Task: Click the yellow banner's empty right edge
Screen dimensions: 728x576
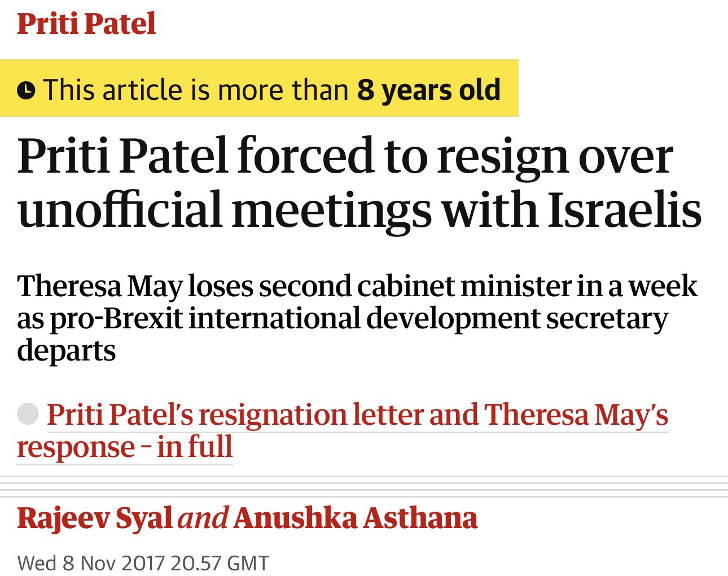Action: tap(510, 89)
